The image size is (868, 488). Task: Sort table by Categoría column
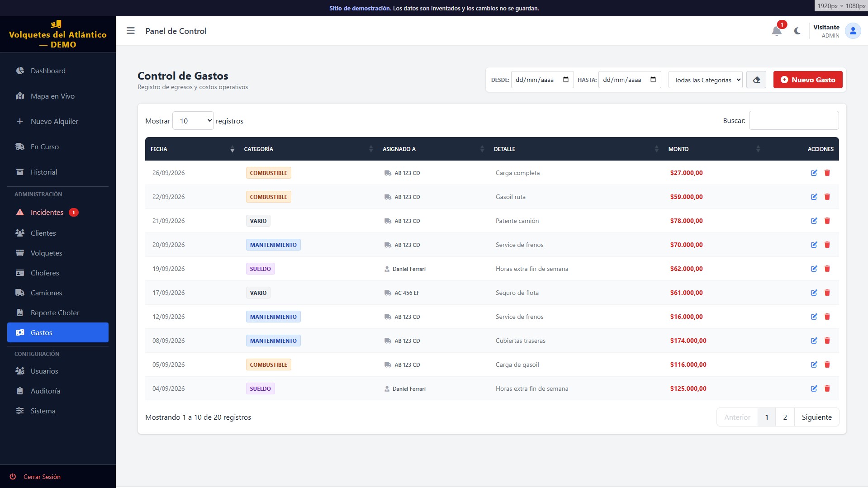point(308,149)
